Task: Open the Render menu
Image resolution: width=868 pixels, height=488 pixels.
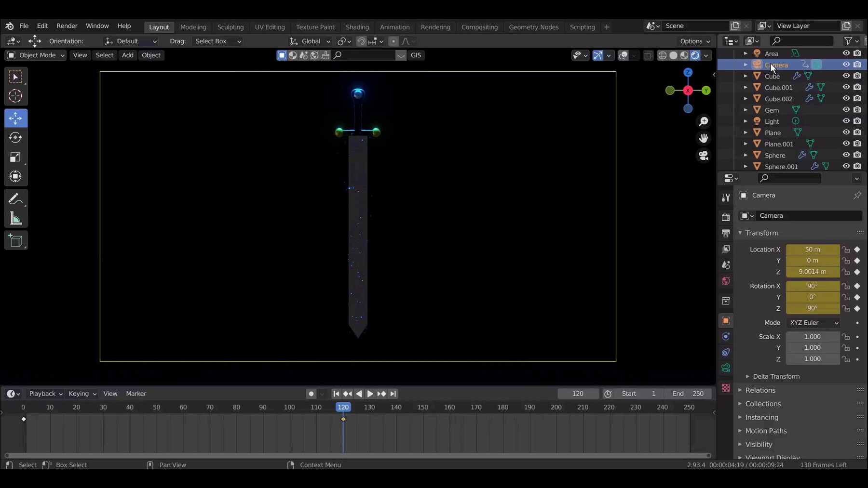Action: point(67,26)
